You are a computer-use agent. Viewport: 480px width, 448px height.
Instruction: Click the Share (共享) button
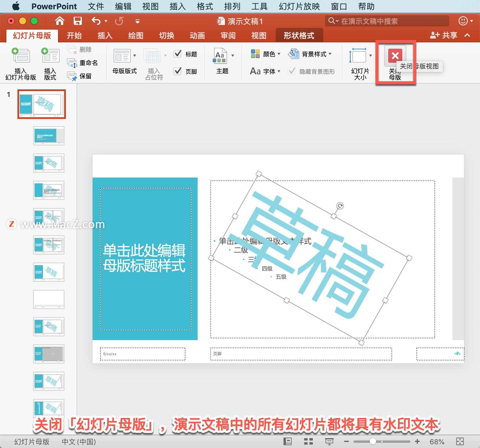[444, 35]
